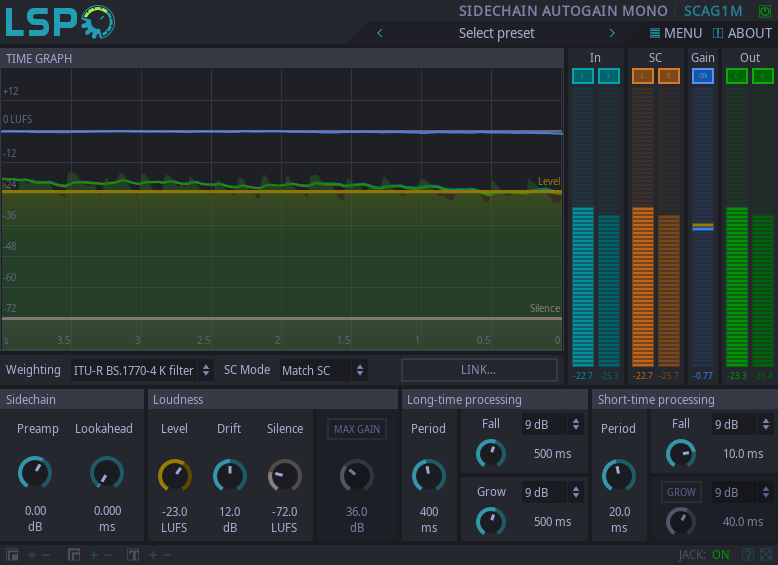Click the Drift knob
This screenshot has width=778, height=565.
(x=230, y=475)
